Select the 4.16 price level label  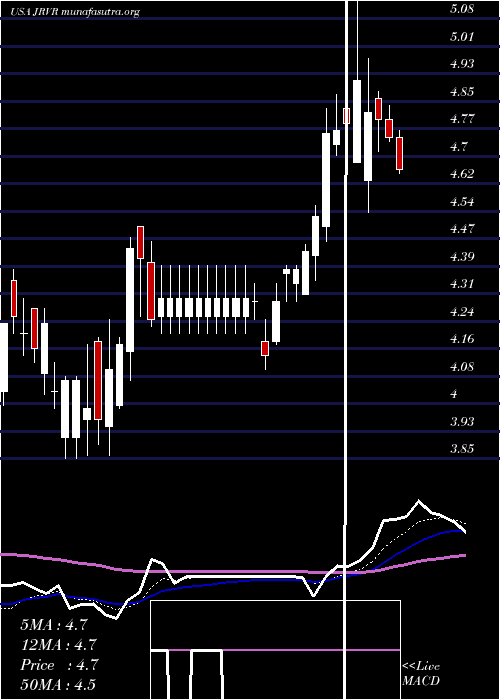point(462,339)
